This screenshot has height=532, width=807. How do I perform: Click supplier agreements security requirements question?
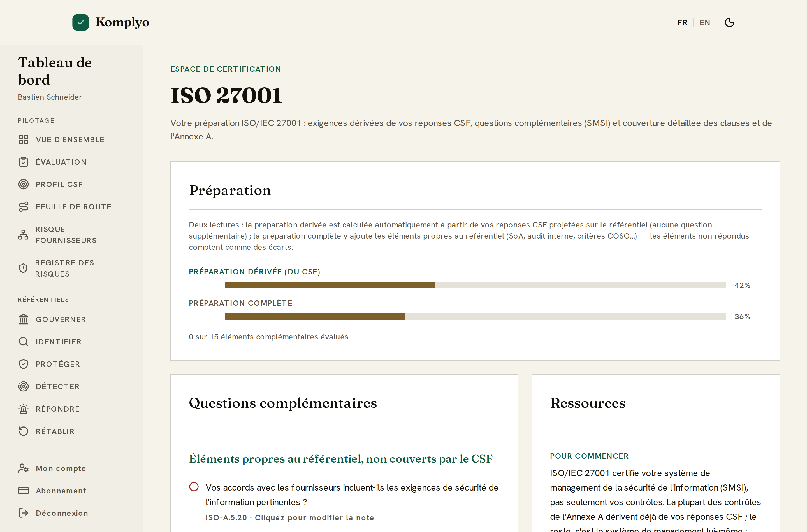point(352,495)
